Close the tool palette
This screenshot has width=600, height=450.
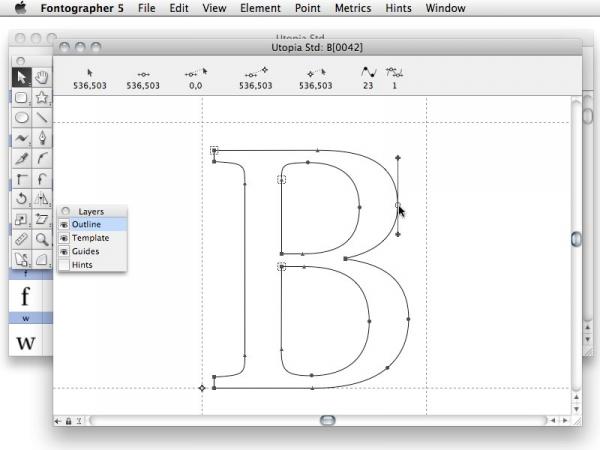point(21,61)
